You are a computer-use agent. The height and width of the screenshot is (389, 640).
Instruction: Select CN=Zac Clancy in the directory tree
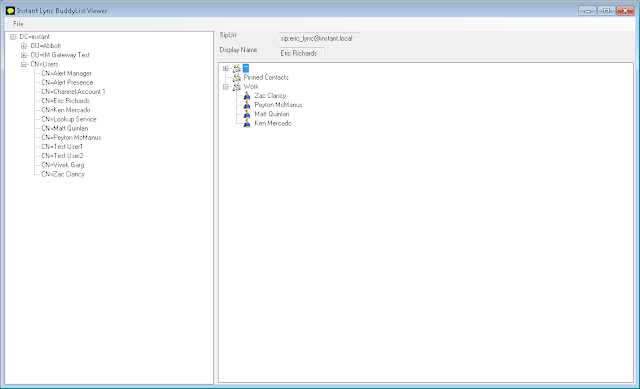(63, 174)
